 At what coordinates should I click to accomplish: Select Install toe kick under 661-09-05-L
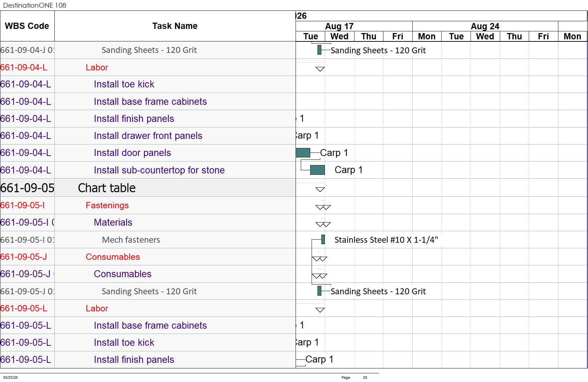pyautogui.click(x=148, y=342)
